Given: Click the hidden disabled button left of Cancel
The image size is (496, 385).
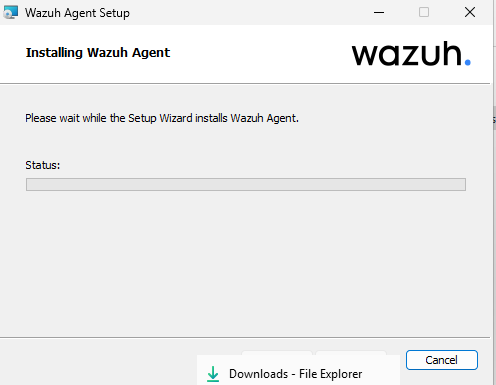Looking at the screenshot, I should point(351,353).
